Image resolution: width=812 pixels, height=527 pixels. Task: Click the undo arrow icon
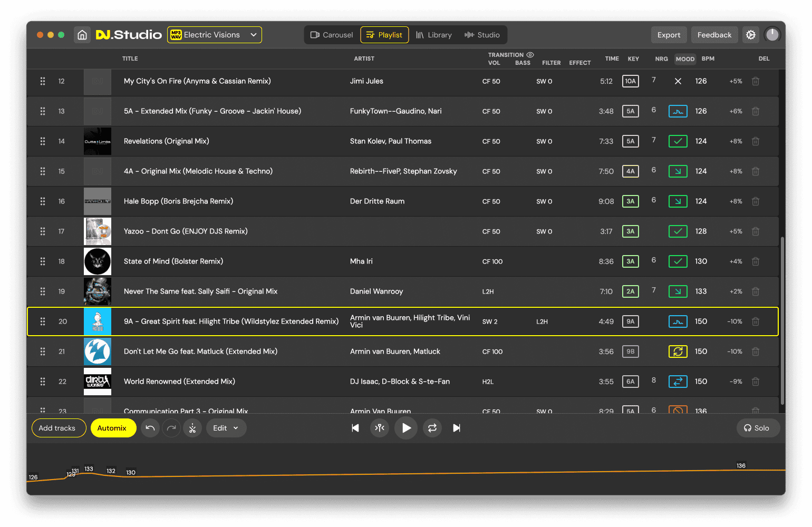pyautogui.click(x=150, y=428)
